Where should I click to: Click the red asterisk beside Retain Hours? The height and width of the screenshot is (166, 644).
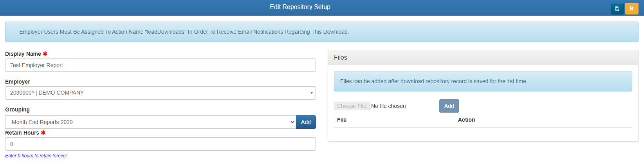point(43,133)
